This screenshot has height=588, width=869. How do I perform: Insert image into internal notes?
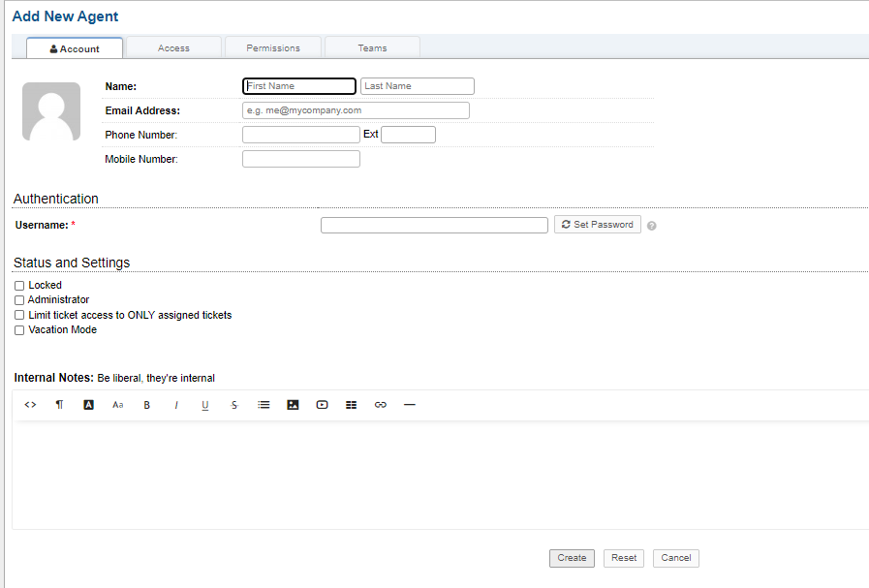[293, 405]
